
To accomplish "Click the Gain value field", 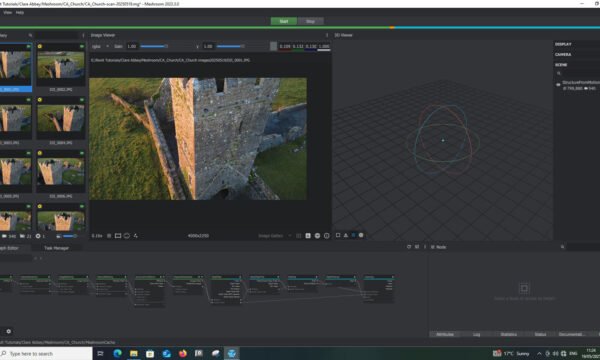I will pyautogui.click(x=132, y=46).
